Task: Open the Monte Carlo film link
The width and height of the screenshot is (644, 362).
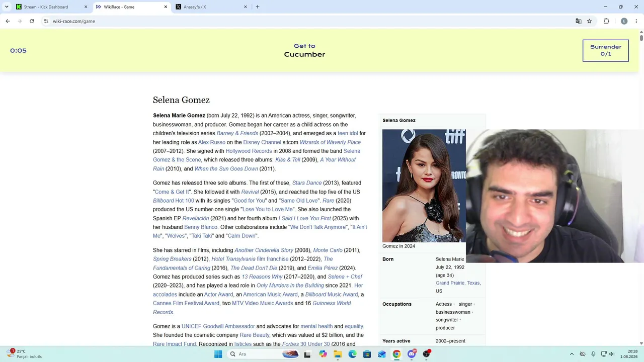Action: (x=328, y=250)
